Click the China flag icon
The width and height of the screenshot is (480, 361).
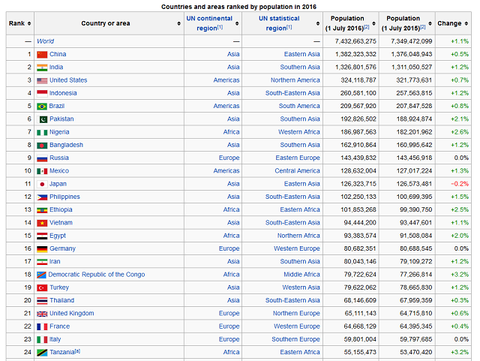(42, 54)
